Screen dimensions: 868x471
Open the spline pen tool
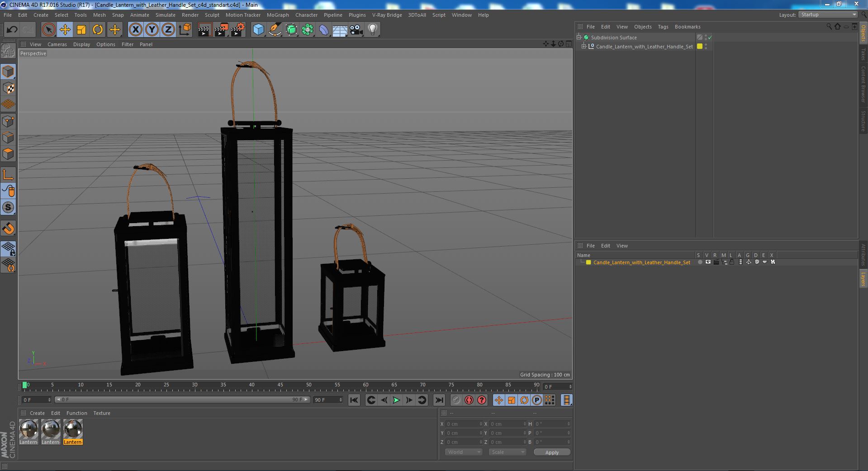(x=275, y=30)
